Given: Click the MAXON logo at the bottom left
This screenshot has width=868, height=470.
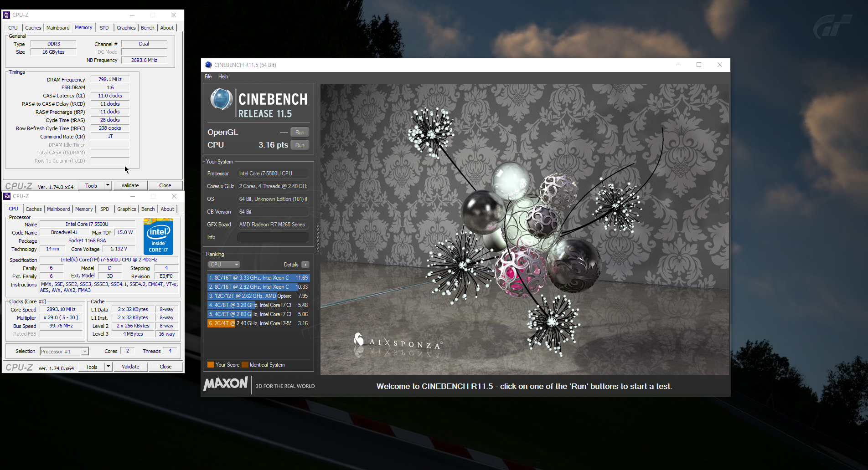Looking at the screenshot, I should tap(226, 383).
